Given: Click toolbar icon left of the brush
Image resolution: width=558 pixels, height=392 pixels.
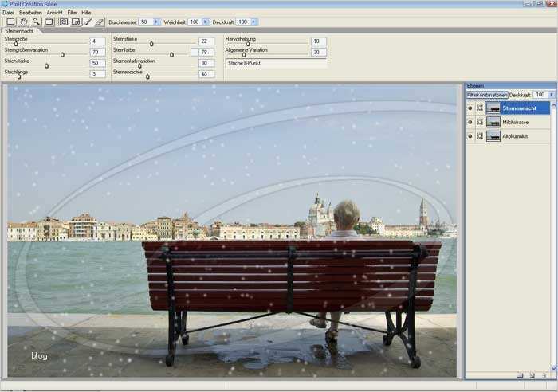Looking at the screenshot, I should click(76, 22).
